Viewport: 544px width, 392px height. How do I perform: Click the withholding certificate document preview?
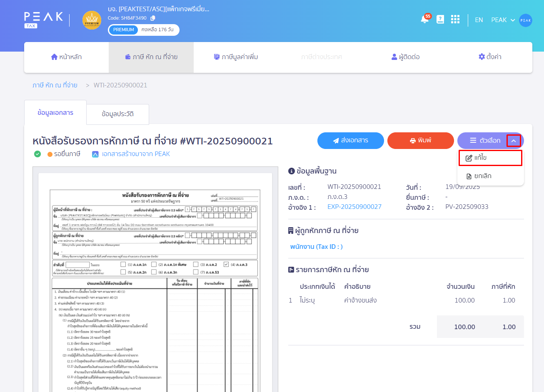(x=155, y=283)
